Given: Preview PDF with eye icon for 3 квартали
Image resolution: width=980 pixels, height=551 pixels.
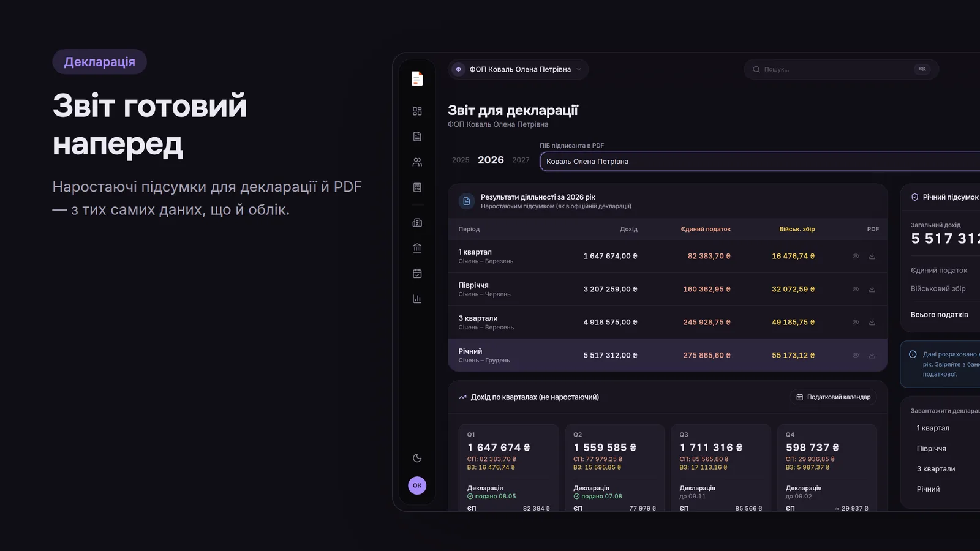Looking at the screenshot, I should tap(856, 322).
